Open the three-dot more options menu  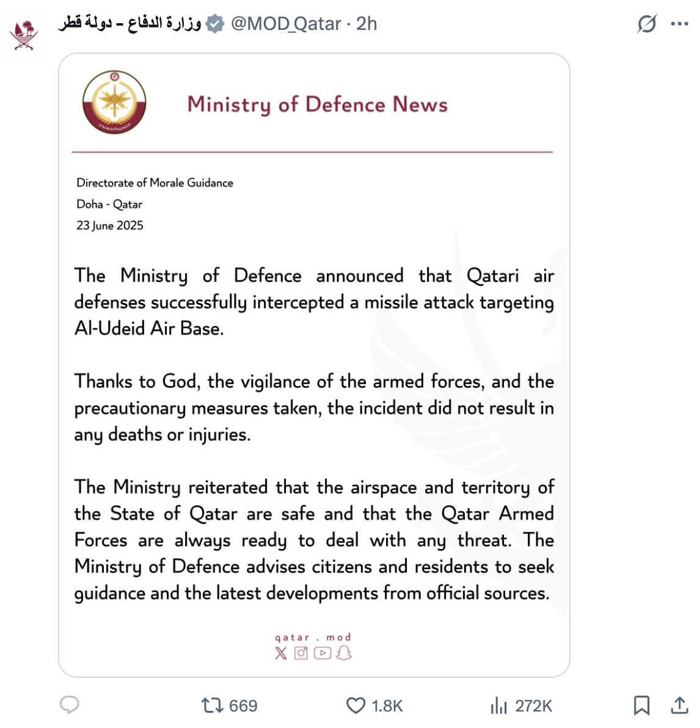[679, 24]
